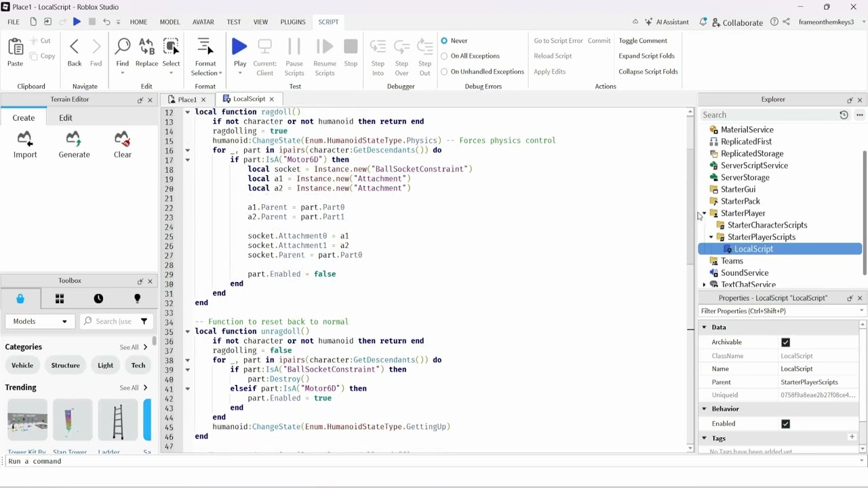Viewport: 868px width, 488px height.
Task: Click the Back navigation arrow
Action: pos(75,47)
